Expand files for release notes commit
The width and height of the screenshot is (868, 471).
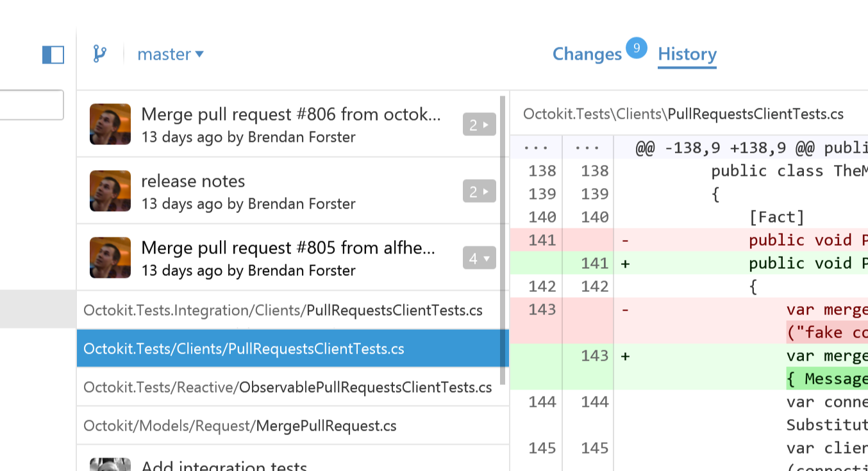(480, 191)
